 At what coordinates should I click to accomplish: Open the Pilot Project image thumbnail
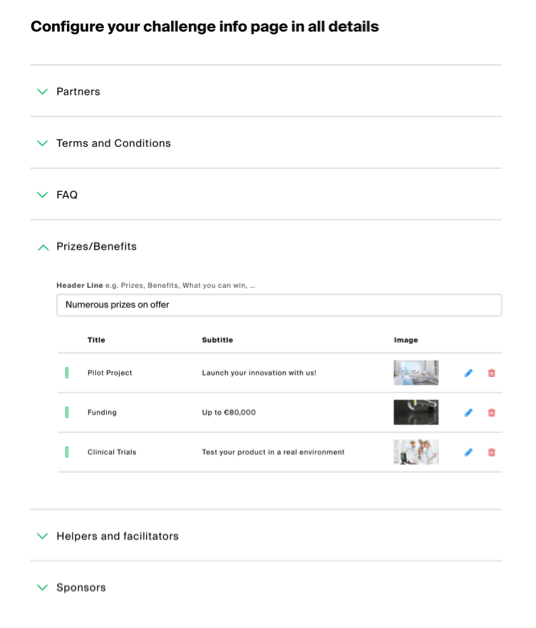(x=416, y=372)
